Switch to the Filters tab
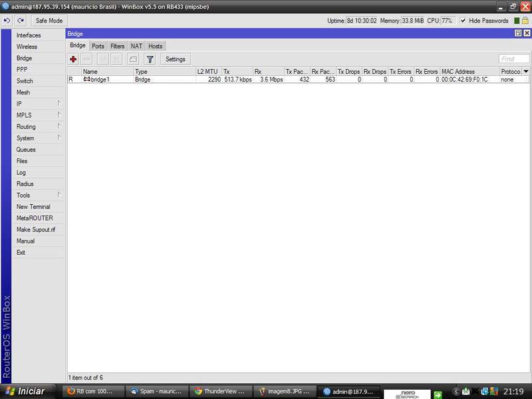 [118, 46]
